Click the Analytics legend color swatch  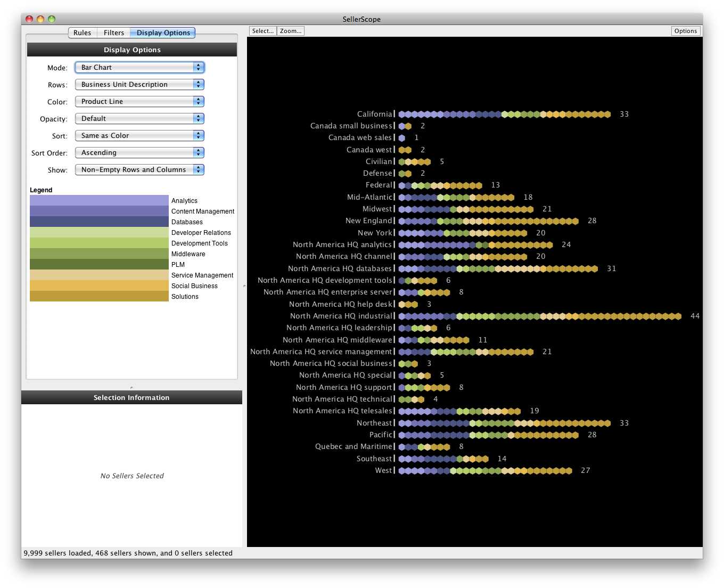coord(99,200)
